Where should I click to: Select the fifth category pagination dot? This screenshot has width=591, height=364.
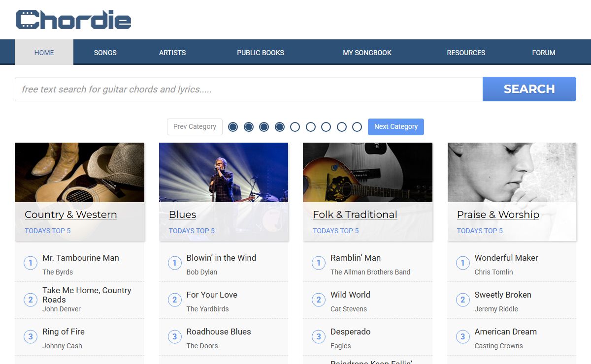pos(295,127)
